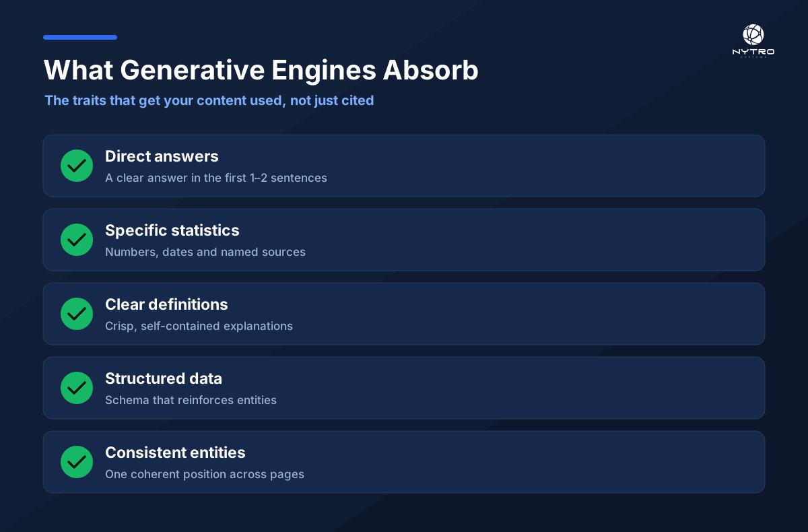Select the Clear definitions heading
This screenshot has height=532, width=808.
click(166, 304)
